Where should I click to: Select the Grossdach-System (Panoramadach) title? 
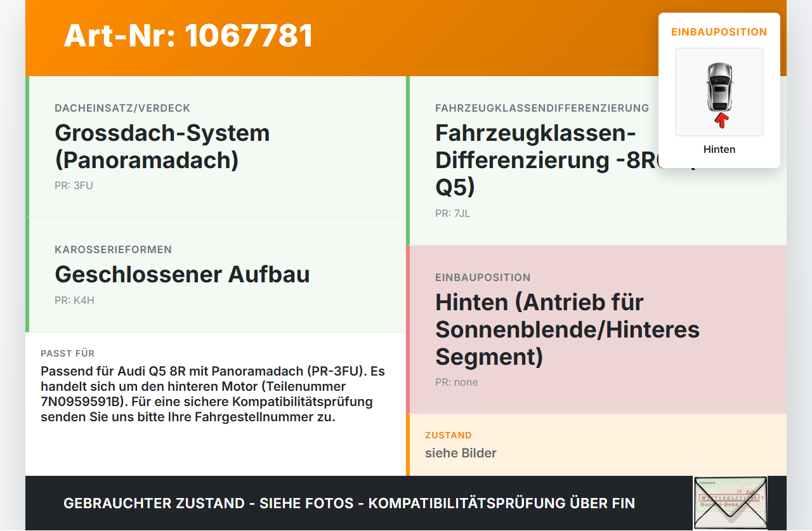point(162,147)
